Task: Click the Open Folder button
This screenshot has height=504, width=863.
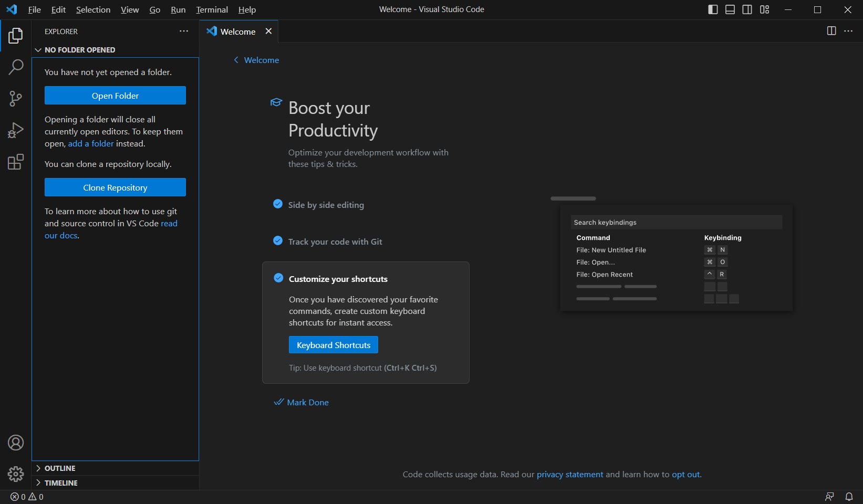Action: click(x=115, y=96)
